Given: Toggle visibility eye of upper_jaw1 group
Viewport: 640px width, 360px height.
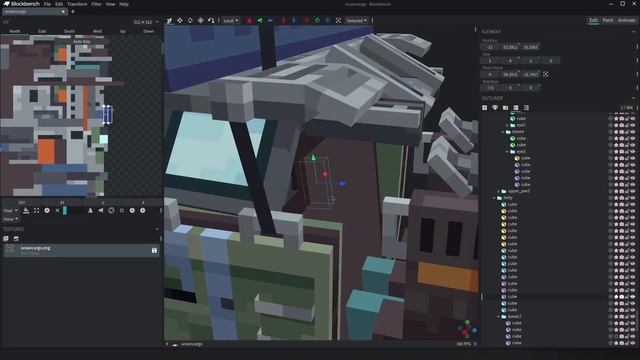Looking at the screenshot, I should point(633,191).
